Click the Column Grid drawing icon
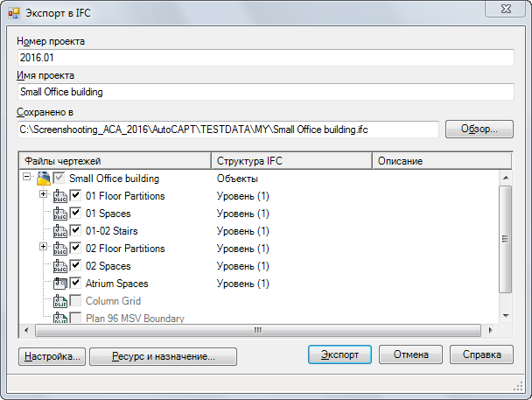 coord(60,301)
